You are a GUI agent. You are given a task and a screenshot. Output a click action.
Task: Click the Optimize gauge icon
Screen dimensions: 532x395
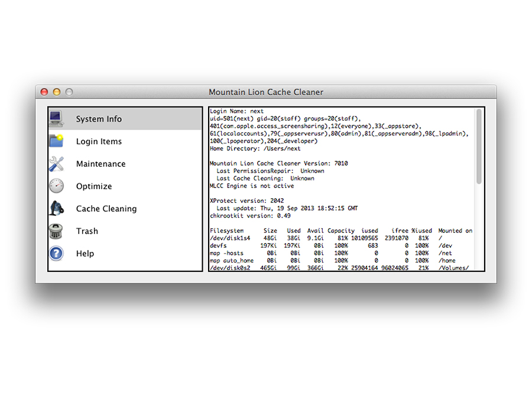click(56, 186)
